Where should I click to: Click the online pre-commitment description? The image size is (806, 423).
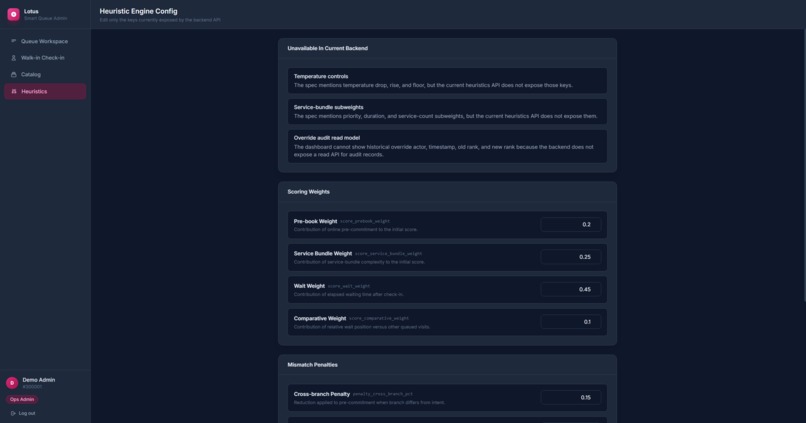pos(356,230)
